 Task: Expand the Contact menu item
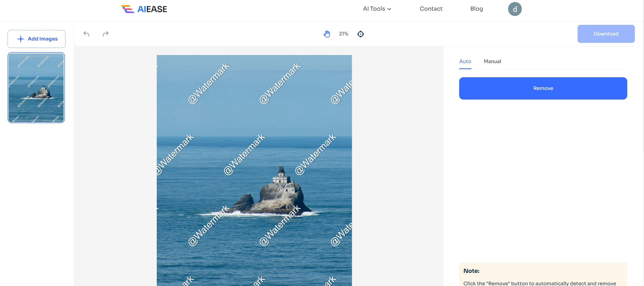(431, 8)
